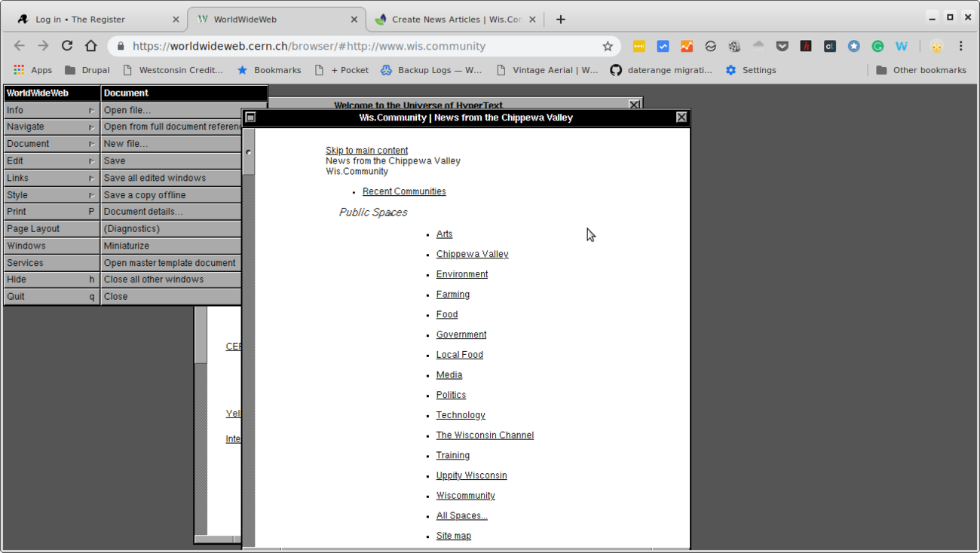Click the Pocket extension icon in toolbar
Viewport: 980px width, 553px height.
coord(782,46)
